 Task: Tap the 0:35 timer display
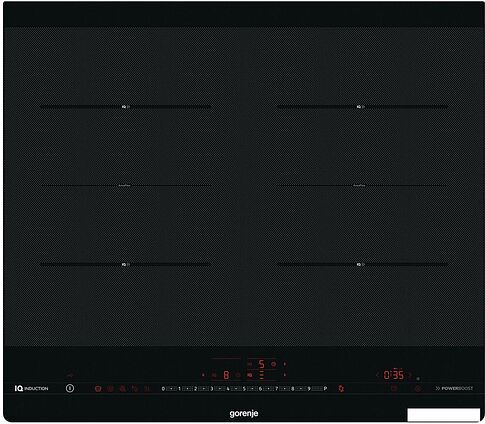394,375
